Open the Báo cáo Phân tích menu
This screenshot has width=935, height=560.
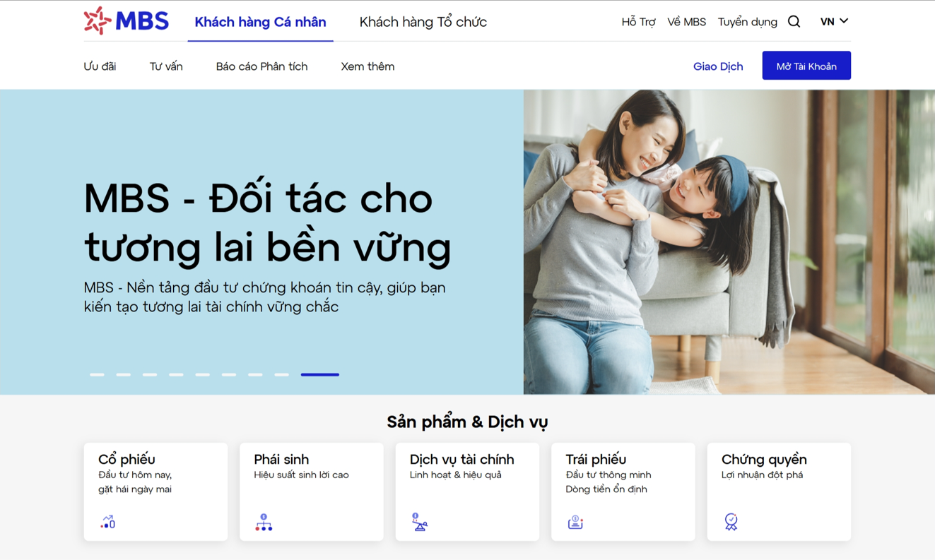pyautogui.click(x=261, y=66)
